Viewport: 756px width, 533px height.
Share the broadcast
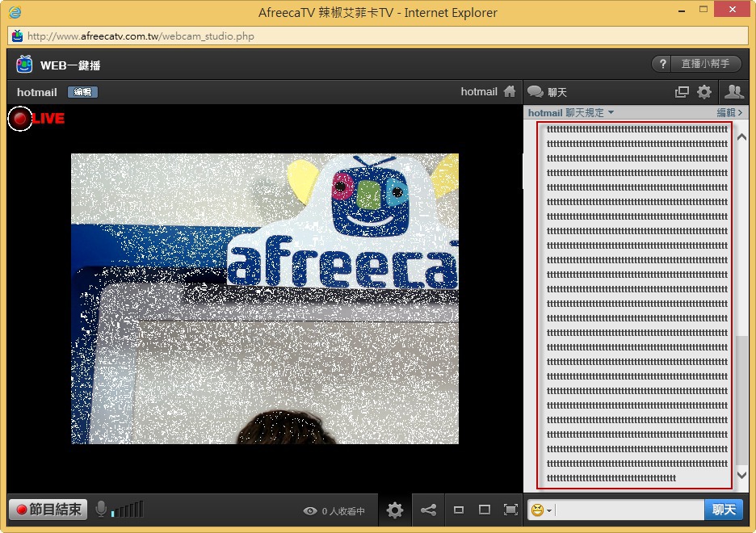click(x=428, y=510)
